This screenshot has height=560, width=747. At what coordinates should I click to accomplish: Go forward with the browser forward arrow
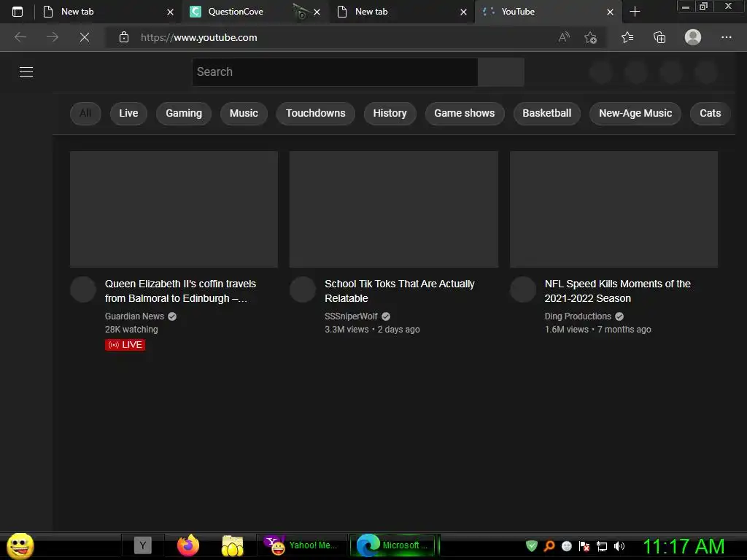(x=53, y=37)
